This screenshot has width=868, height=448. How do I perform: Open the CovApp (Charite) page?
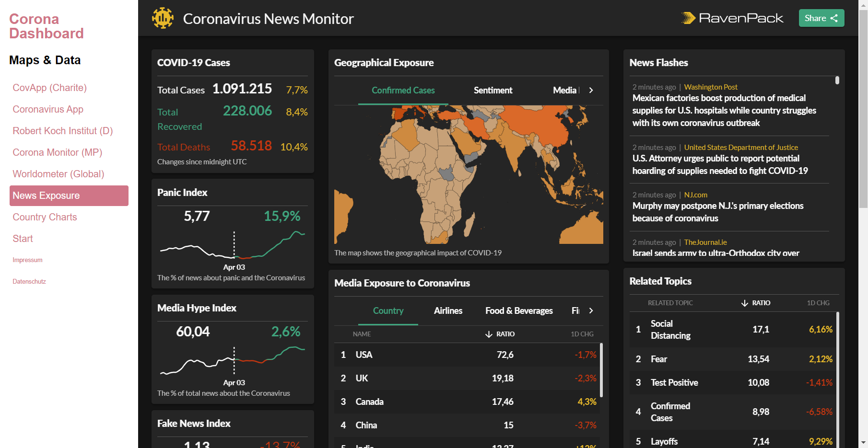pos(49,88)
